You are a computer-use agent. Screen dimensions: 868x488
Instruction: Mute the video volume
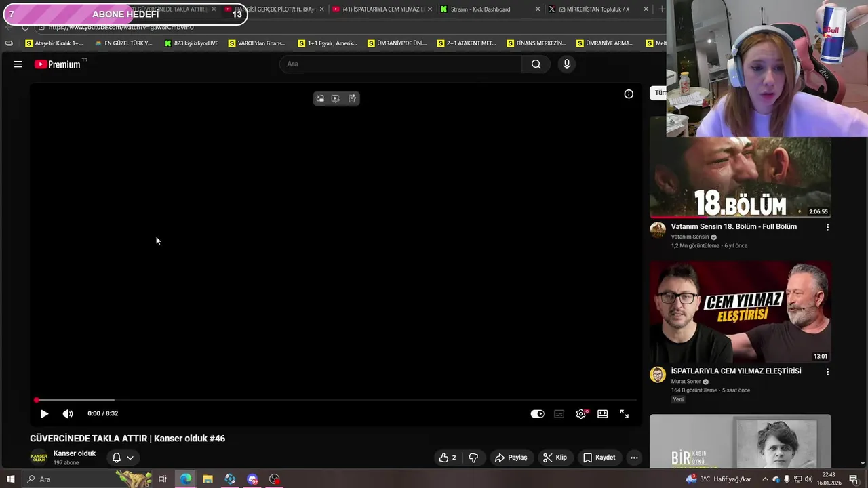(x=68, y=413)
